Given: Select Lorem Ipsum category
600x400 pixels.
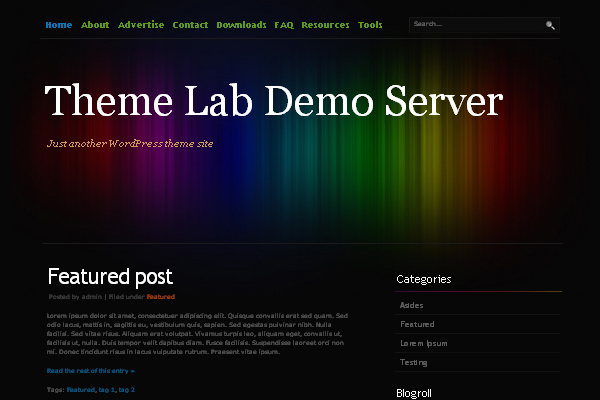Looking at the screenshot, I should coord(424,343).
